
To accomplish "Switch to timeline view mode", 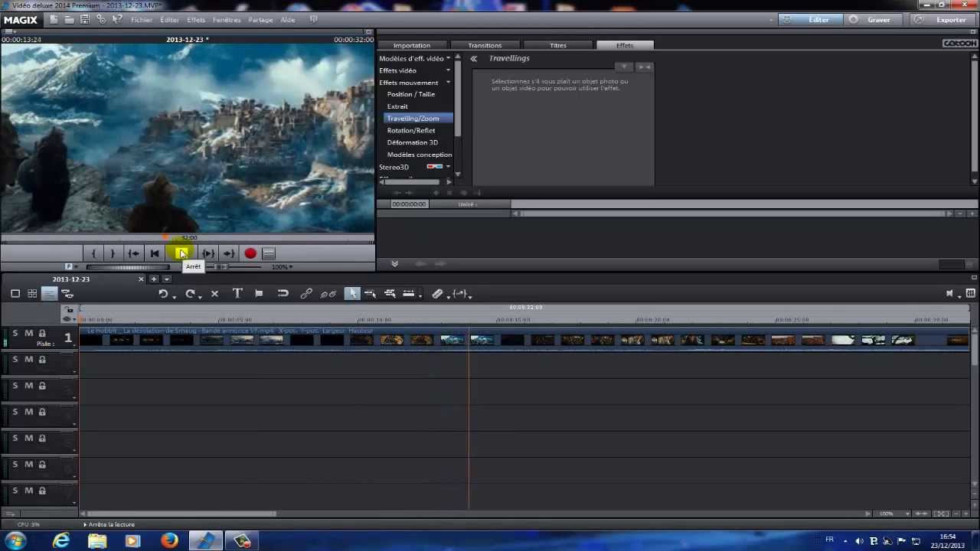I will (49, 293).
